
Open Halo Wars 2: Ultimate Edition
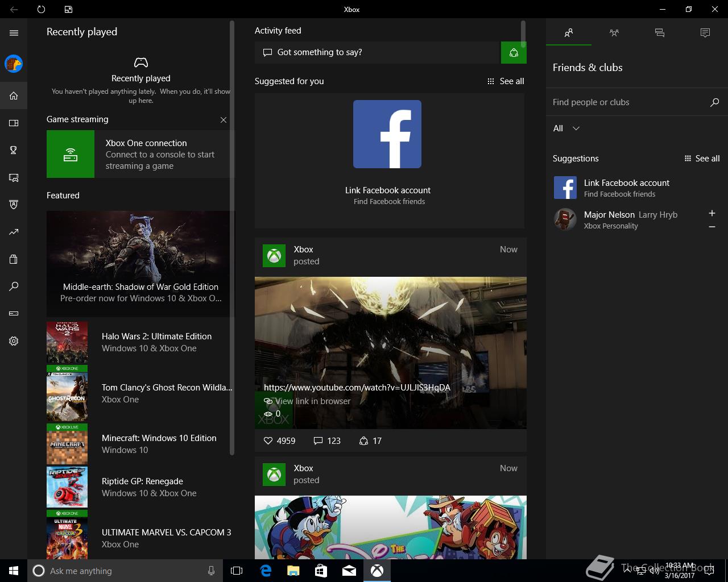[140, 343]
